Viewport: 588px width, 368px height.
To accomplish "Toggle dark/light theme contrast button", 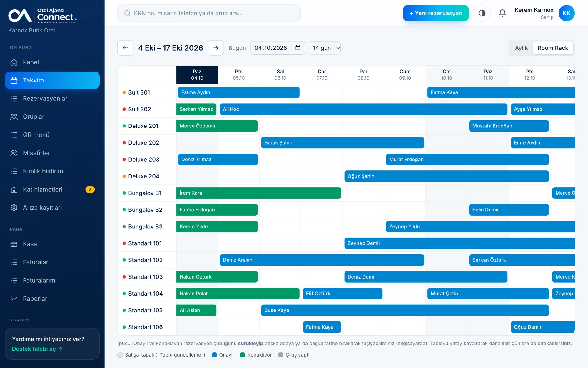I will pos(482,13).
